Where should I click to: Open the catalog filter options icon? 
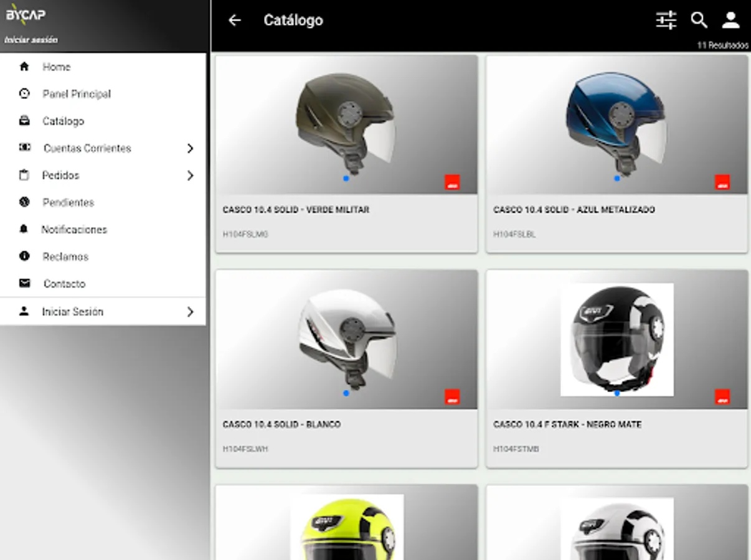pos(666,20)
